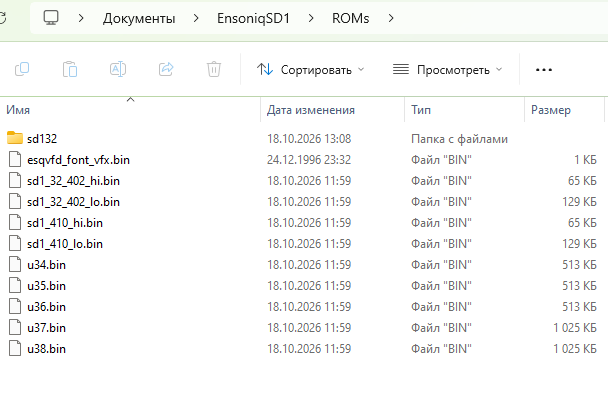The height and width of the screenshot is (411, 608).
Task: Select the u37.bin file icon
Action: click(15, 327)
